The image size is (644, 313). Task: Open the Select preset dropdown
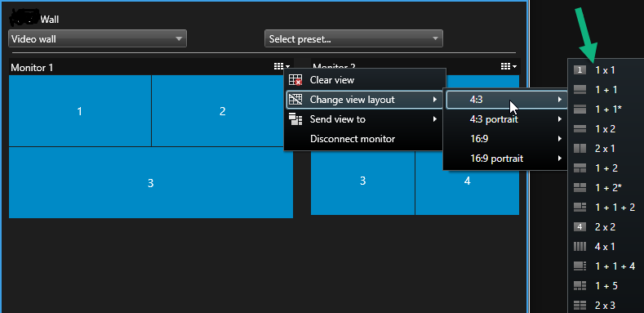tap(353, 38)
